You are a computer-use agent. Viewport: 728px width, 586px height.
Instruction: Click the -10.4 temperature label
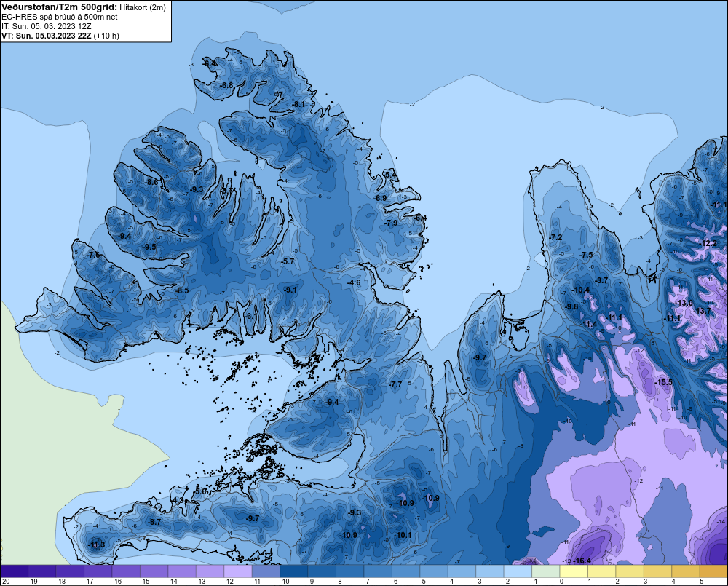(580, 290)
